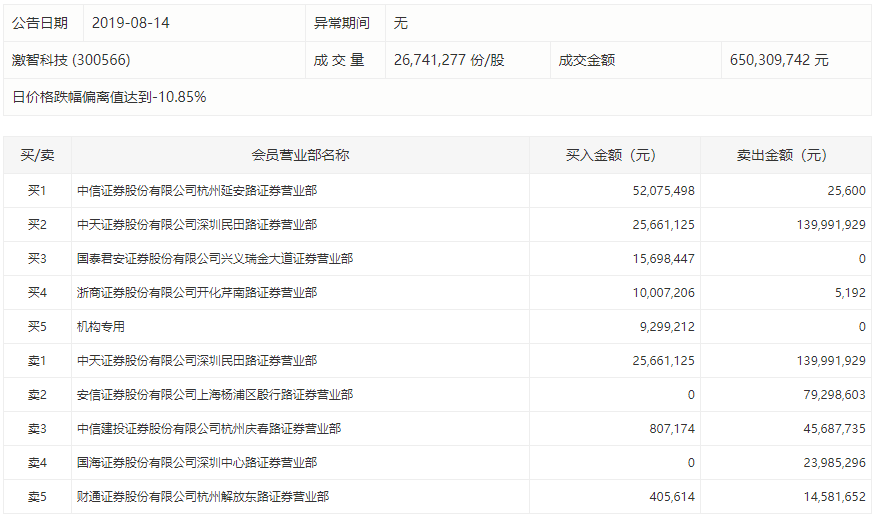876x519 pixels.
Task: Select buy amount 807,174
Action: click(672, 429)
